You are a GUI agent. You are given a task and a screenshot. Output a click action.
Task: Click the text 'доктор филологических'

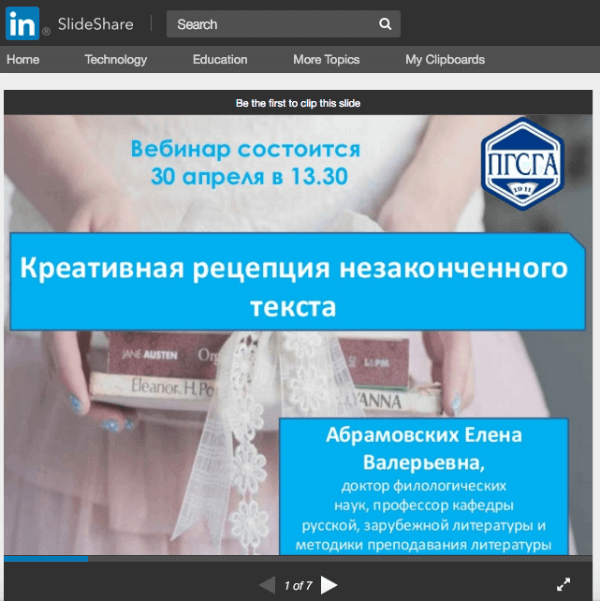click(424, 486)
